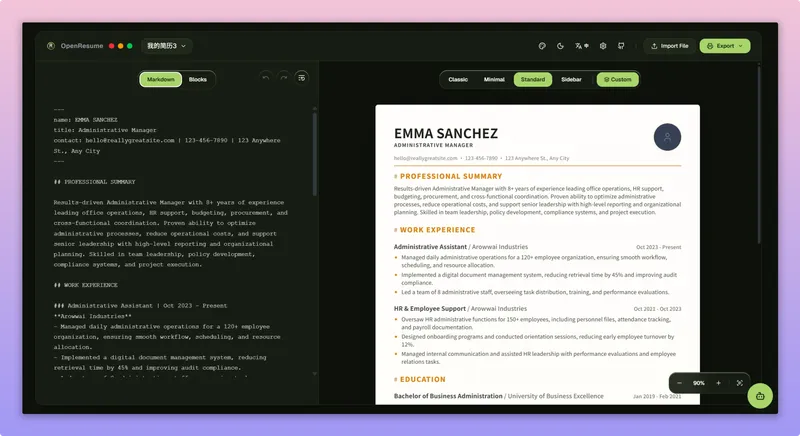Click the 'name: EMMA SANCHEZ' line in editor

coord(85,120)
